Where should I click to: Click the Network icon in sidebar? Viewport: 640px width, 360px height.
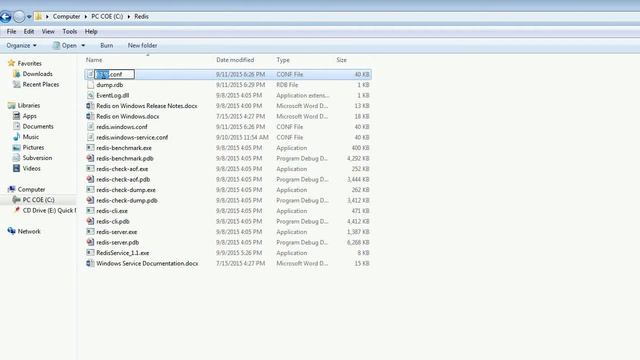(11, 231)
